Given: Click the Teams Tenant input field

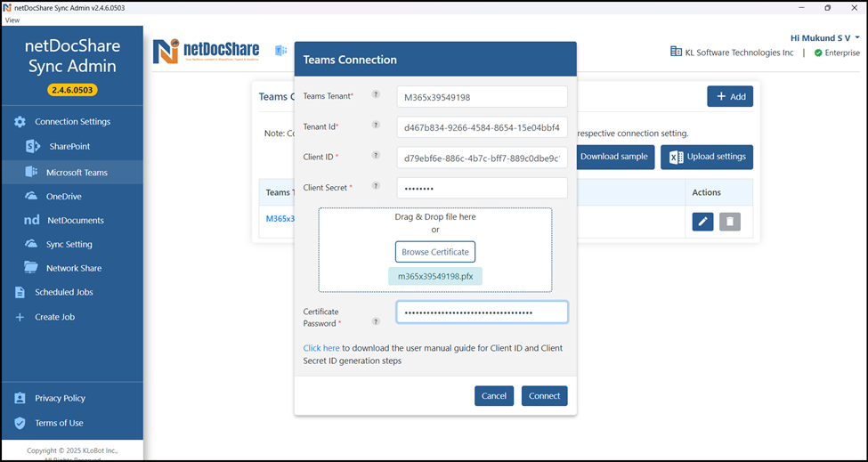Looking at the screenshot, I should 483,97.
